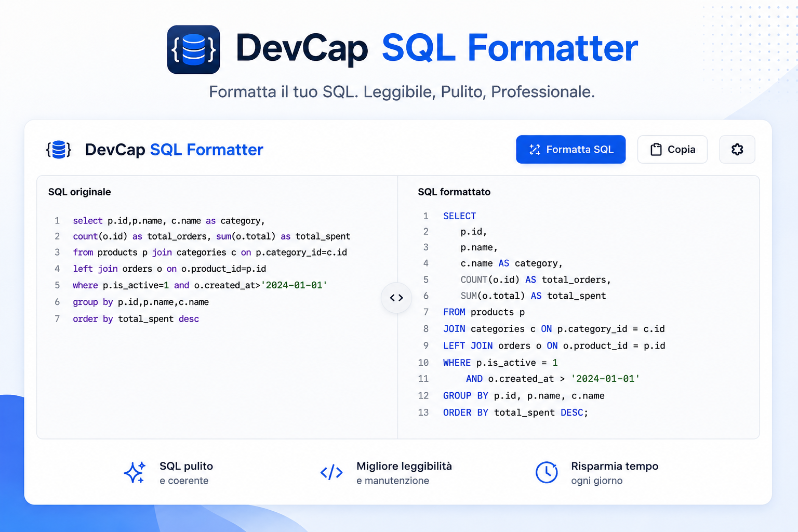This screenshot has height=532, width=798.
Task: Click the 'Migliore leggibilità' feature label
Action: [404, 466]
